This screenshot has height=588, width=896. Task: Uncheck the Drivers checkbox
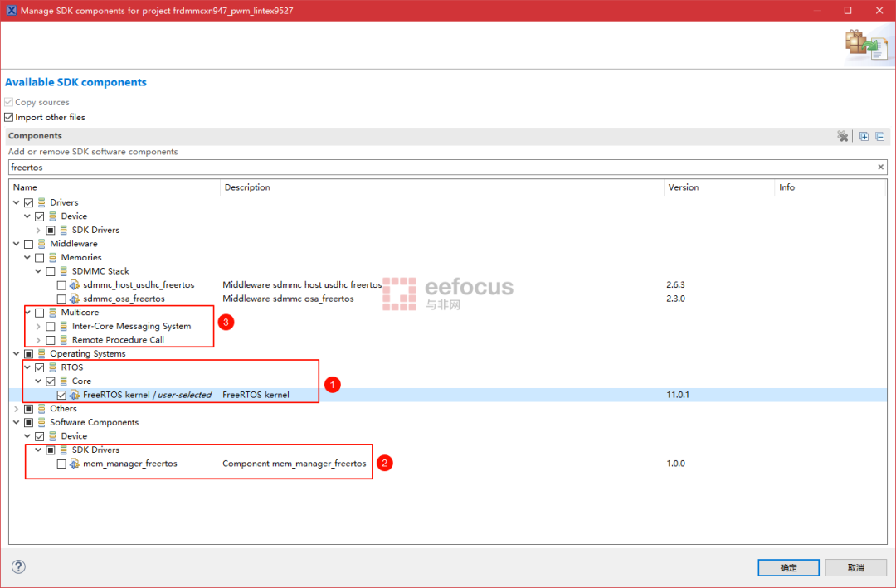point(28,203)
